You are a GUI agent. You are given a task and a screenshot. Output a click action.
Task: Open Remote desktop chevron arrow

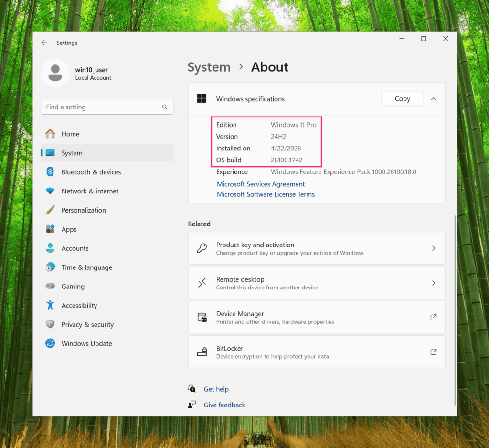pyautogui.click(x=434, y=283)
